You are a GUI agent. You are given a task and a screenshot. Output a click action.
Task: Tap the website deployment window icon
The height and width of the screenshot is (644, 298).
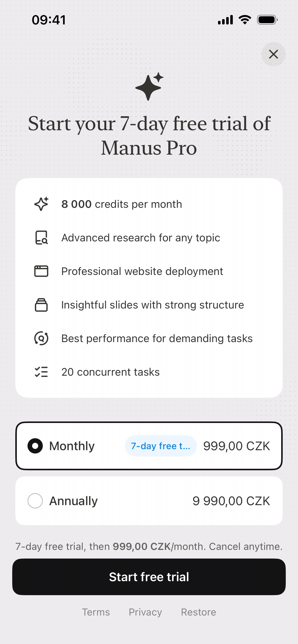[41, 271]
